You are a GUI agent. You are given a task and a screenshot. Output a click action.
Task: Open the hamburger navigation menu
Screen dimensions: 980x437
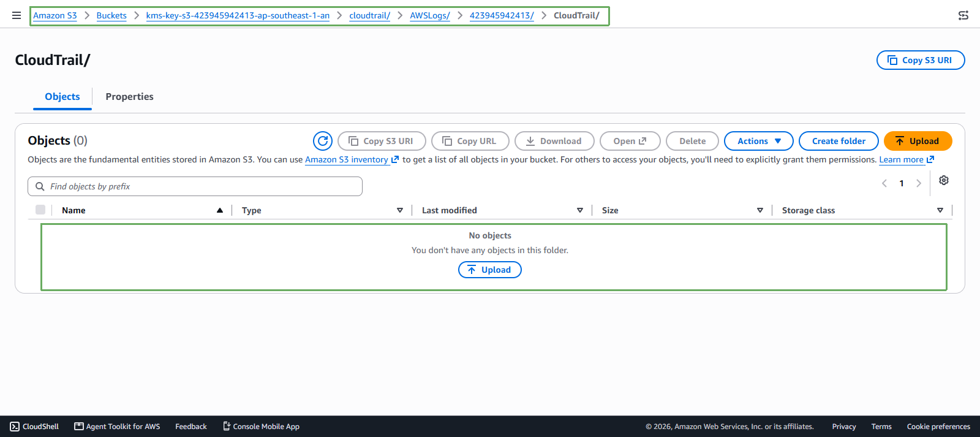(17, 15)
